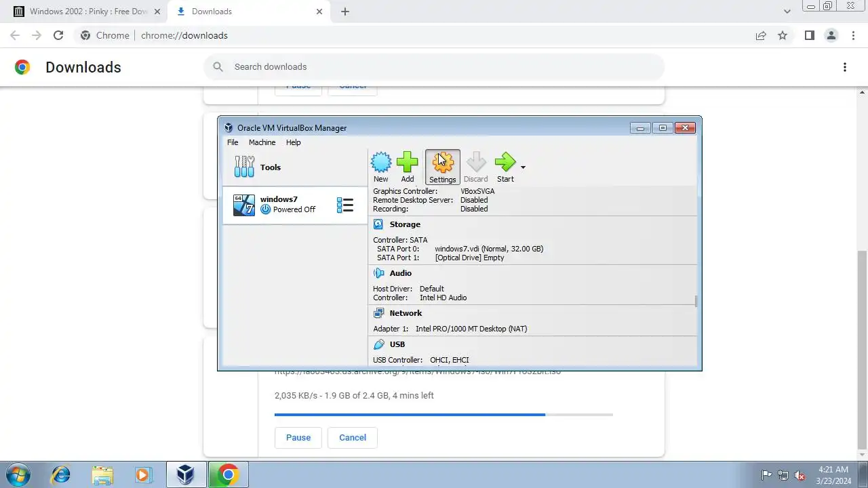Click the New virtual machine icon
Image resolution: width=868 pixels, height=488 pixels.
[381, 167]
